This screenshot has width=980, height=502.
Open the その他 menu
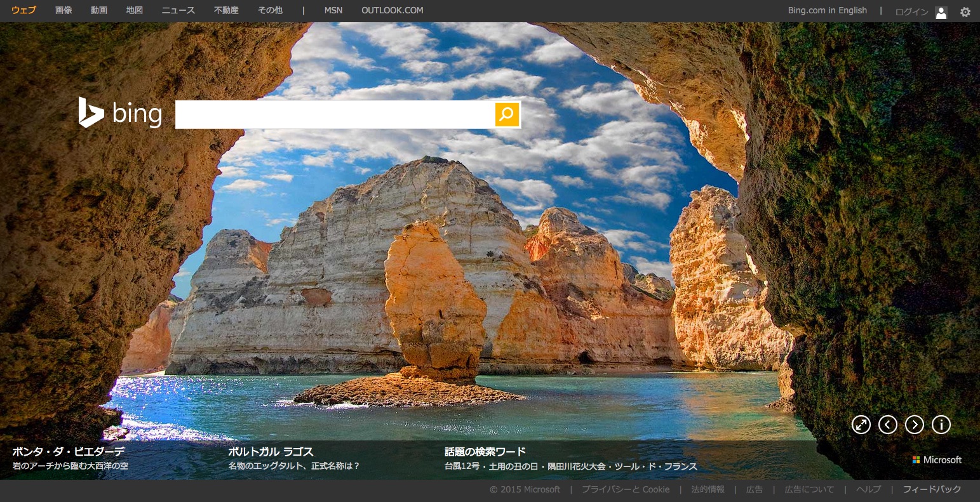tap(270, 10)
